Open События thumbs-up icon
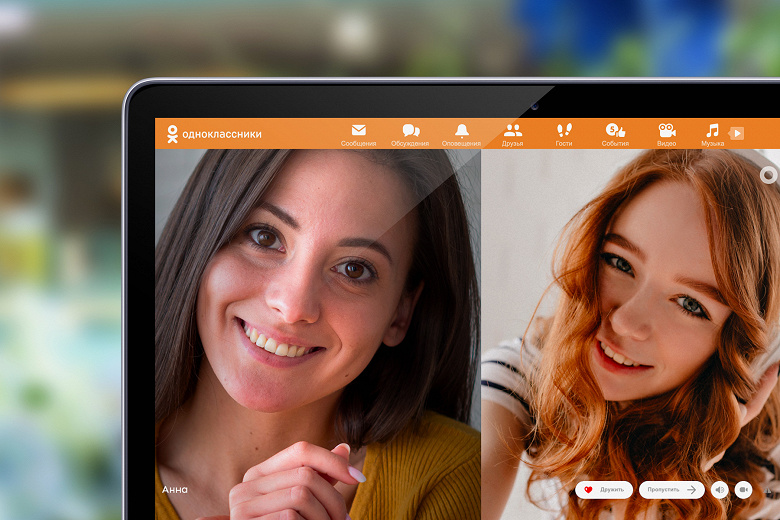The image size is (780, 520). point(615,130)
